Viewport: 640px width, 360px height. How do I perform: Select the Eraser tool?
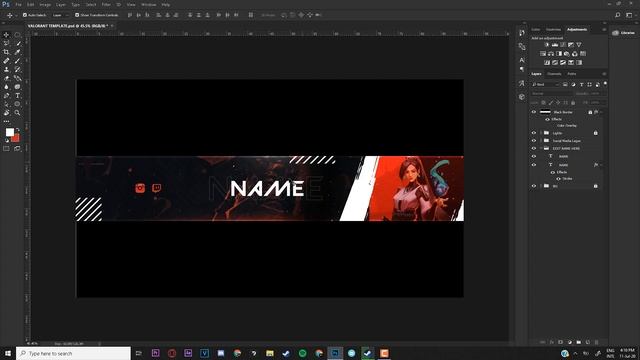[x=7, y=78]
